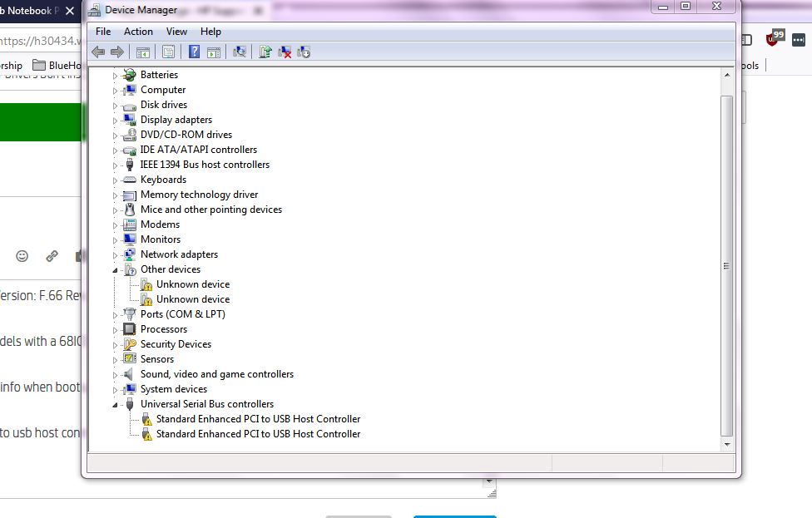Click the browser text box scroll-down arrow
This screenshot has width=812, height=518.
[489, 481]
